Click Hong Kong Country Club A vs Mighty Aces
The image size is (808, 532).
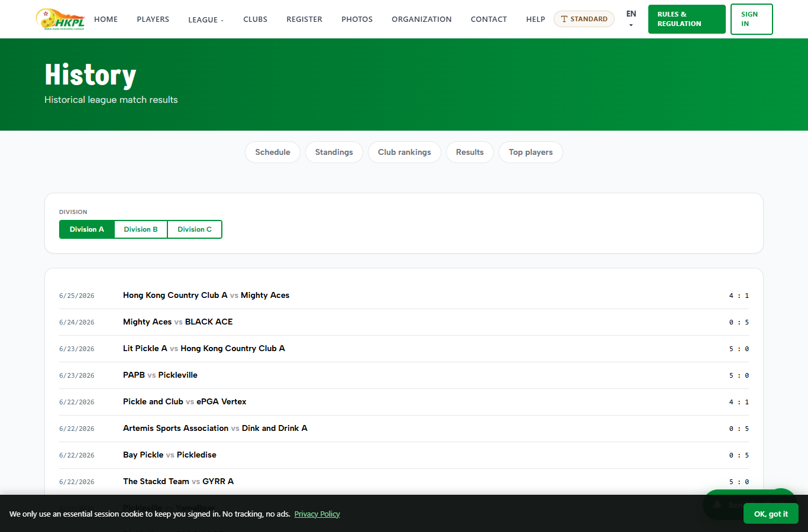206,296
